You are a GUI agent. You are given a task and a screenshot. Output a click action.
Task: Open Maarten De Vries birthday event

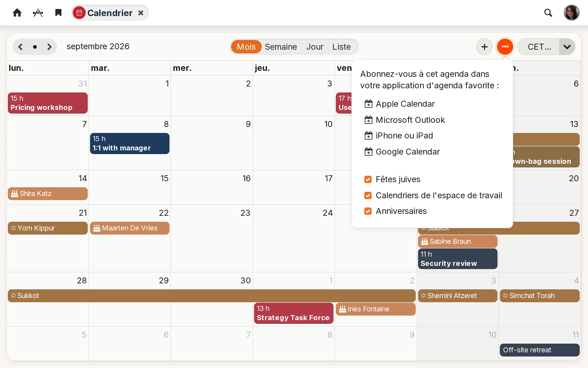coord(130,228)
